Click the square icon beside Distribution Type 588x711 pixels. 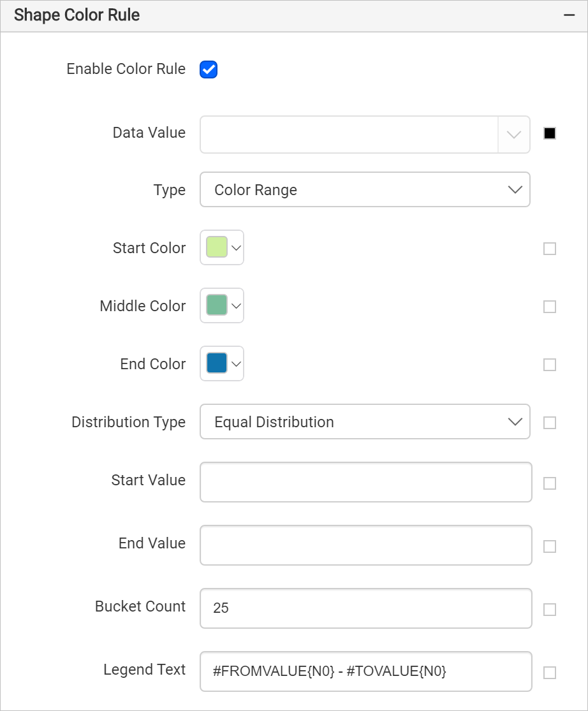tap(549, 423)
